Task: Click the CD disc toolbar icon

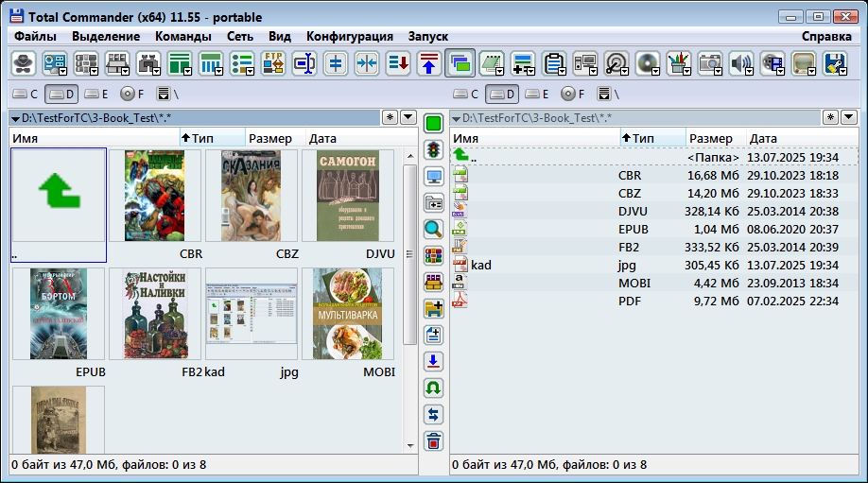Action: coord(646,63)
